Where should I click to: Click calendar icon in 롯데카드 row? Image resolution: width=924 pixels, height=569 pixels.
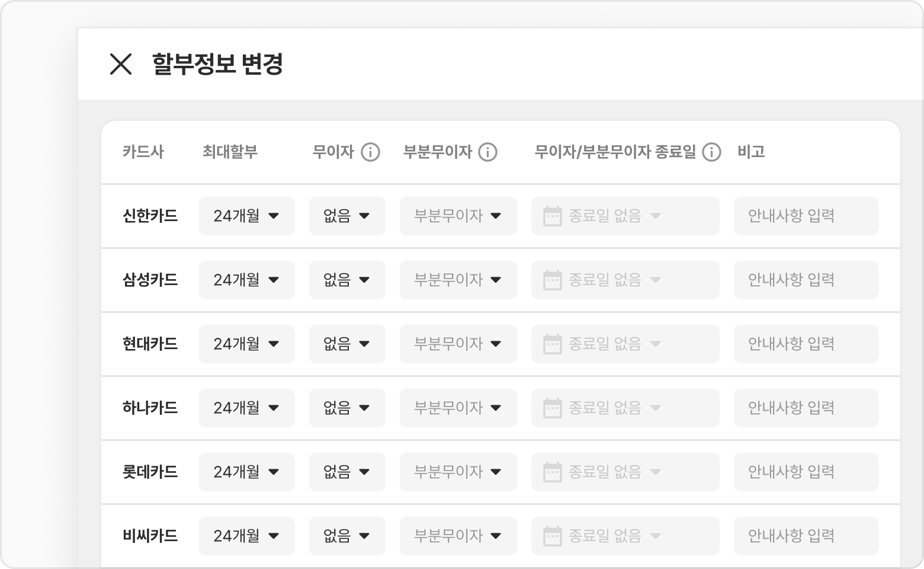tap(552, 472)
